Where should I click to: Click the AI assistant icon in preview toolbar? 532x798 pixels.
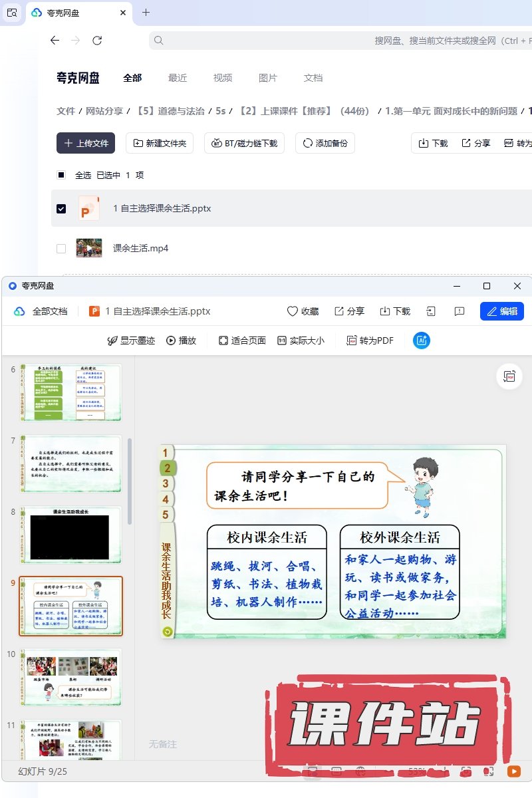pyautogui.click(x=422, y=340)
